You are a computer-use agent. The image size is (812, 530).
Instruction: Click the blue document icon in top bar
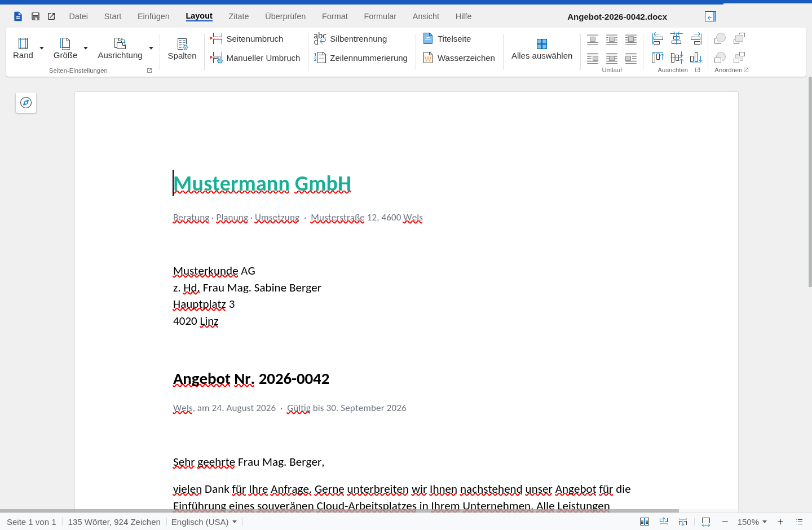pyautogui.click(x=18, y=16)
